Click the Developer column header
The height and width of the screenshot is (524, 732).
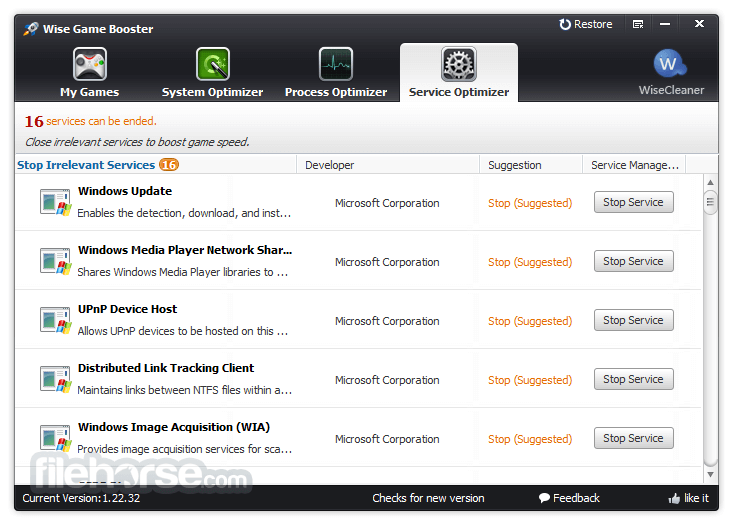click(387, 165)
